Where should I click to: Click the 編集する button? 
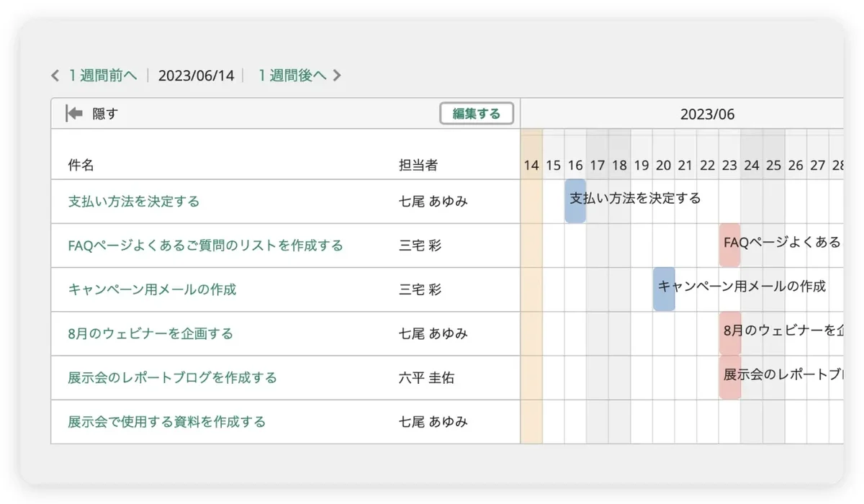477,114
